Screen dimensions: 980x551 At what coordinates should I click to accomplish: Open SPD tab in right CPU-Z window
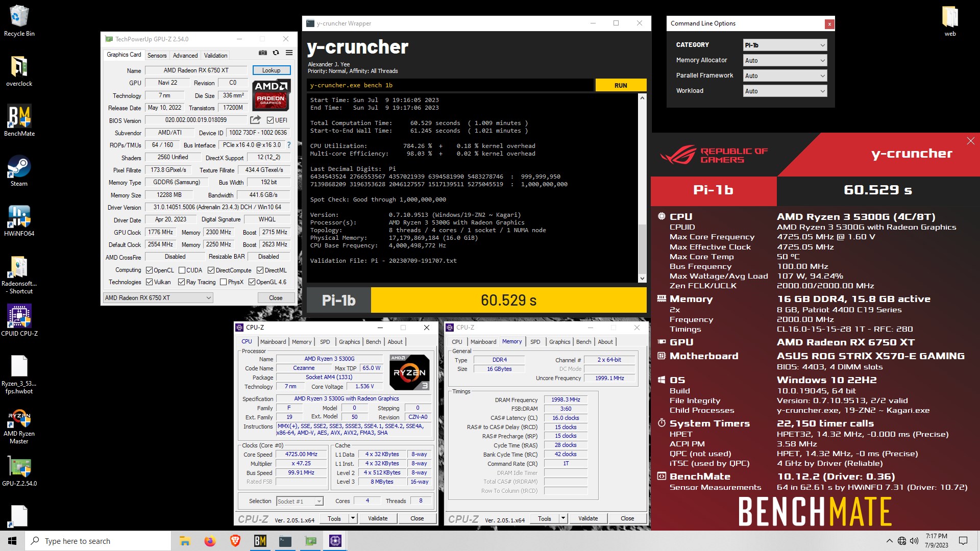(x=535, y=342)
